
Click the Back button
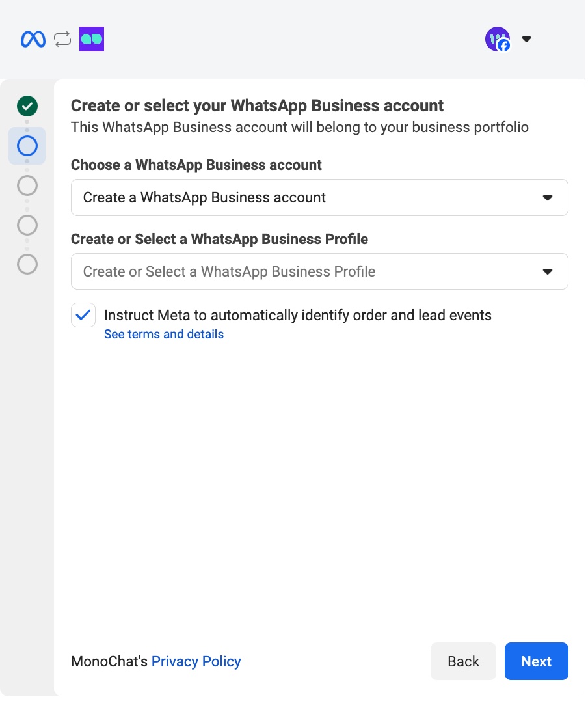(x=463, y=661)
